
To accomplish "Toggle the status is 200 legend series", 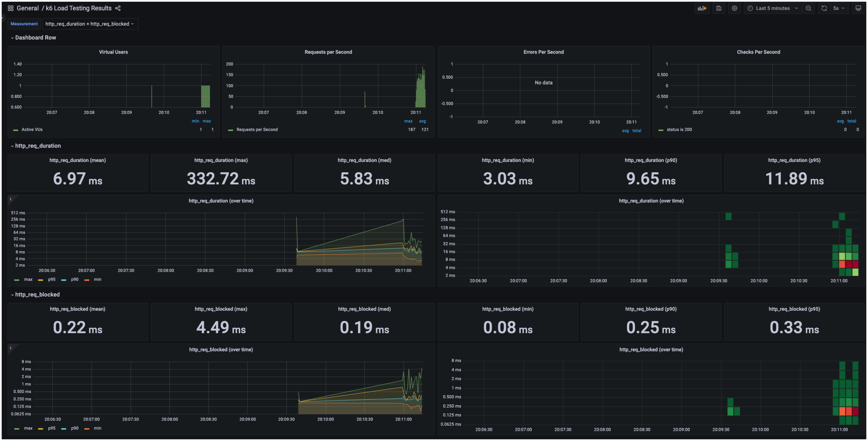I will click(x=679, y=130).
